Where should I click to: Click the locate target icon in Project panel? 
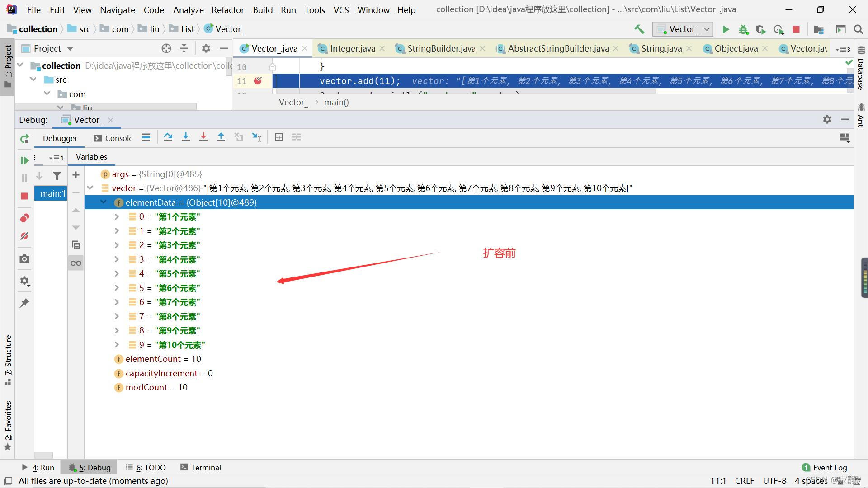point(166,48)
